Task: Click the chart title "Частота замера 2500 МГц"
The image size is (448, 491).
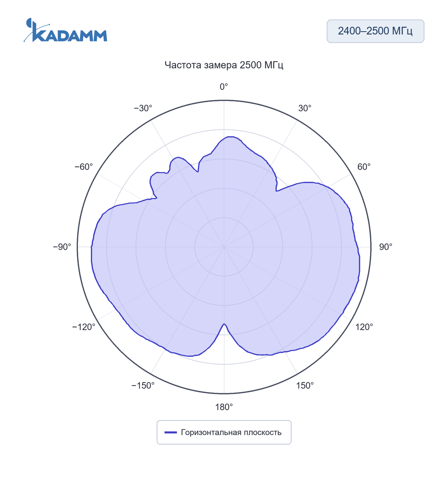Action: point(224,65)
